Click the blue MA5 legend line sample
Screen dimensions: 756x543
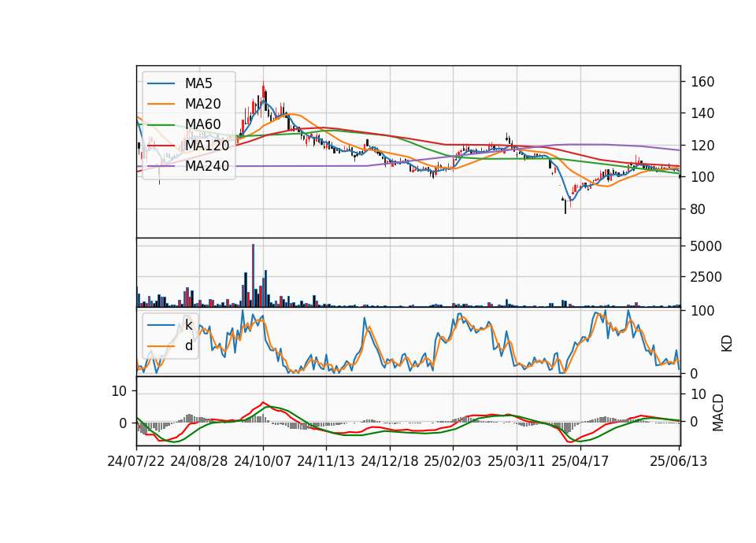click(161, 84)
